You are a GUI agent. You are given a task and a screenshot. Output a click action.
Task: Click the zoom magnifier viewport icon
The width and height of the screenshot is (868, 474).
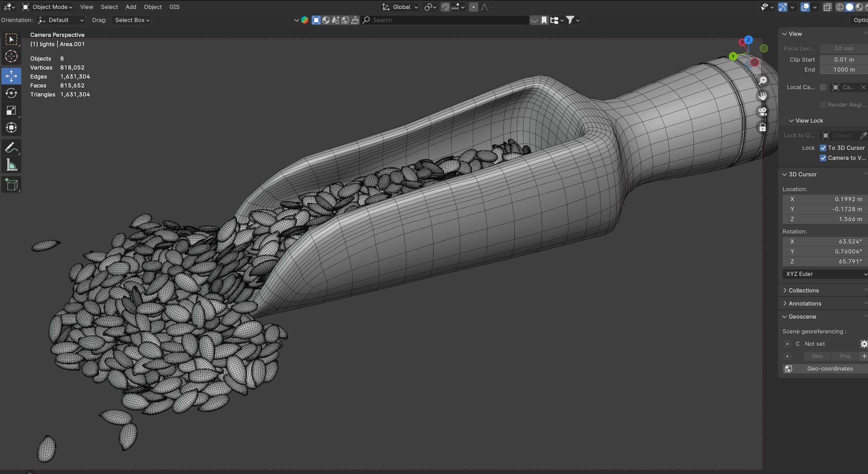763,80
